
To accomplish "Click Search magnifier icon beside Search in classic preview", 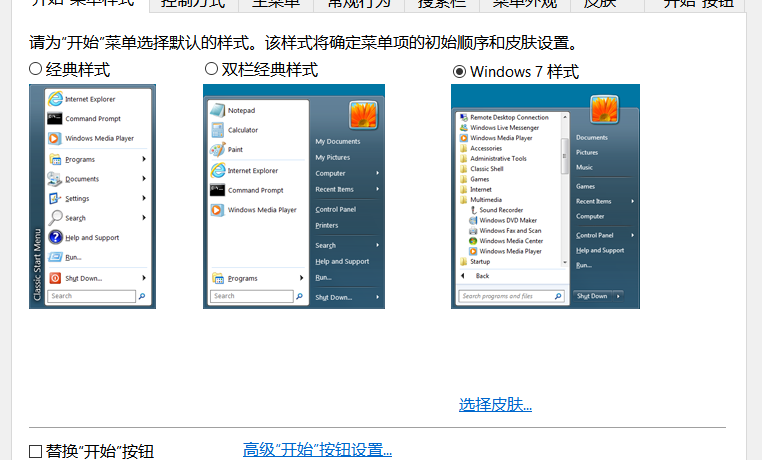I will click(55, 217).
